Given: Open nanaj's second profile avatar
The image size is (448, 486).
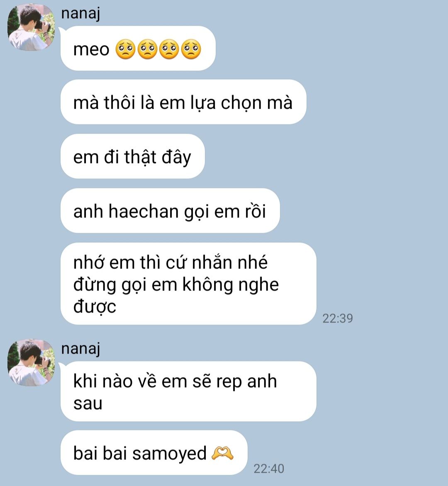Looking at the screenshot, I should tap(31, 363).
